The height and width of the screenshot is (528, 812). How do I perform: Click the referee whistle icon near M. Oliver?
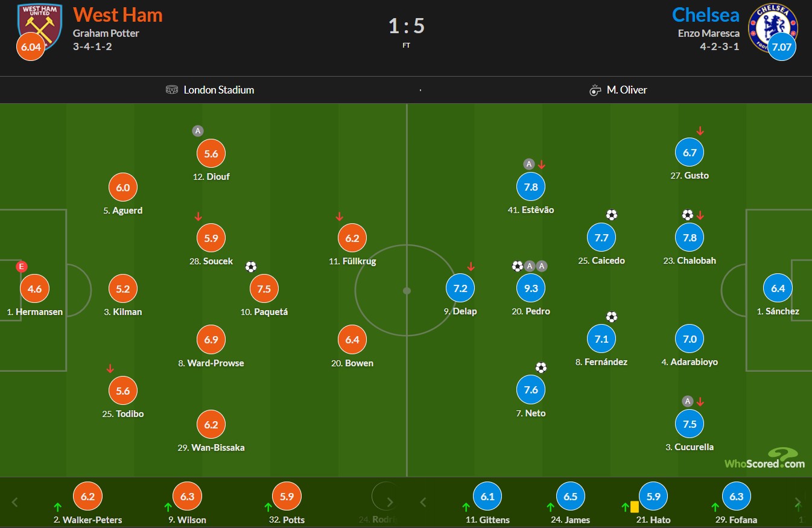click(595, 91)
